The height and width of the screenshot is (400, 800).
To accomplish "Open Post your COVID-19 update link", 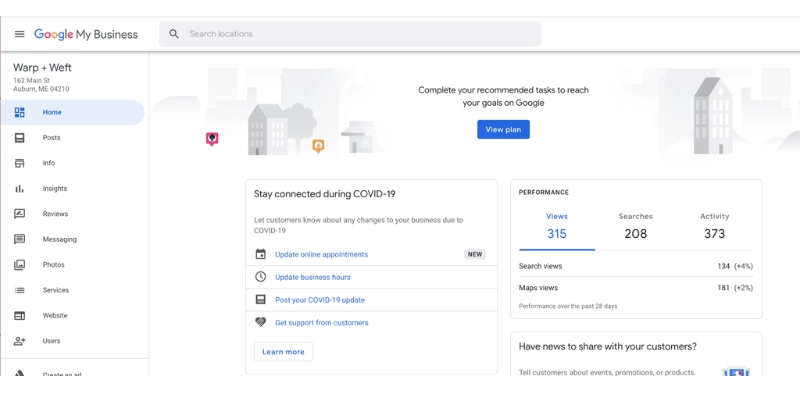I will (320, 300).
